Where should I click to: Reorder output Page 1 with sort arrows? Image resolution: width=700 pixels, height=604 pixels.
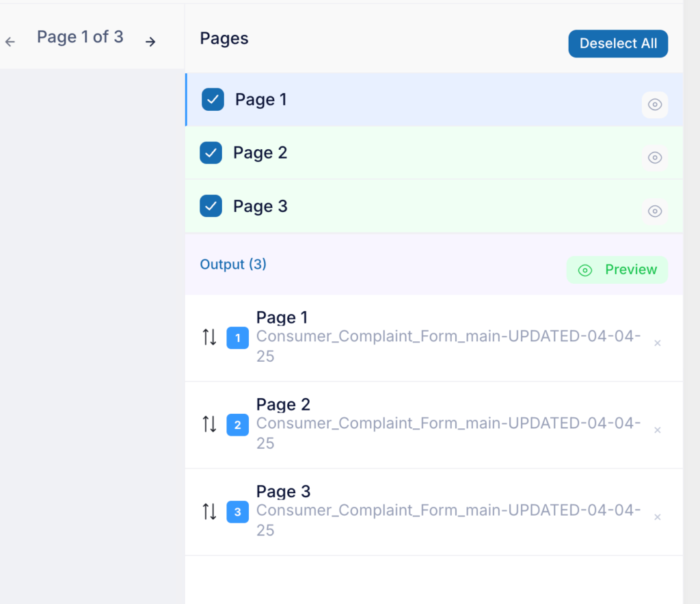[209, 337]
